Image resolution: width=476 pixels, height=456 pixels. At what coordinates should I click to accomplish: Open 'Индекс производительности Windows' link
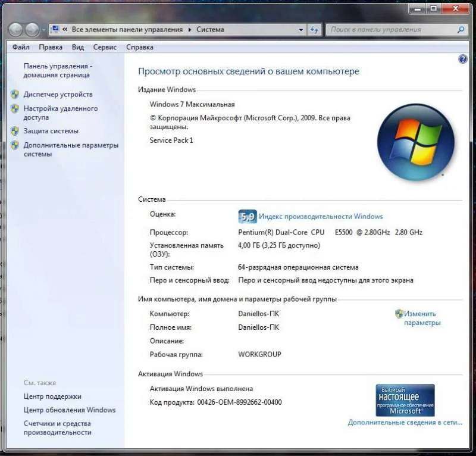click(x=321, y=217)
